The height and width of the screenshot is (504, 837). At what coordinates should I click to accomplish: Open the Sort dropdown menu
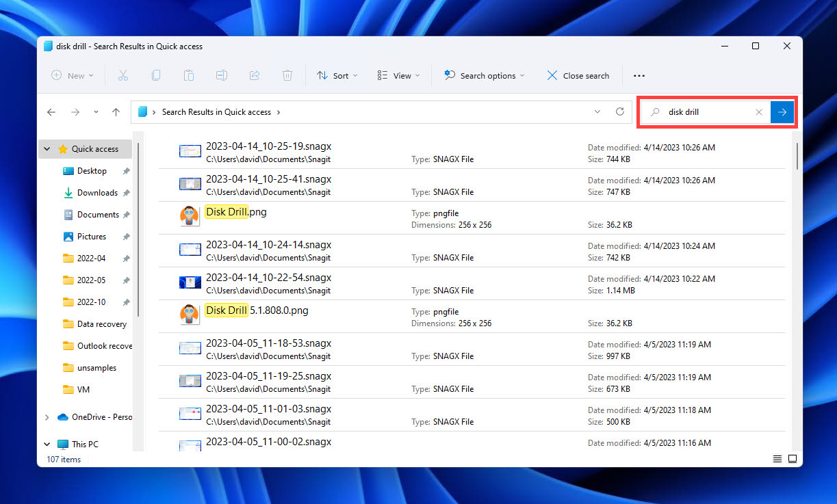337,76
